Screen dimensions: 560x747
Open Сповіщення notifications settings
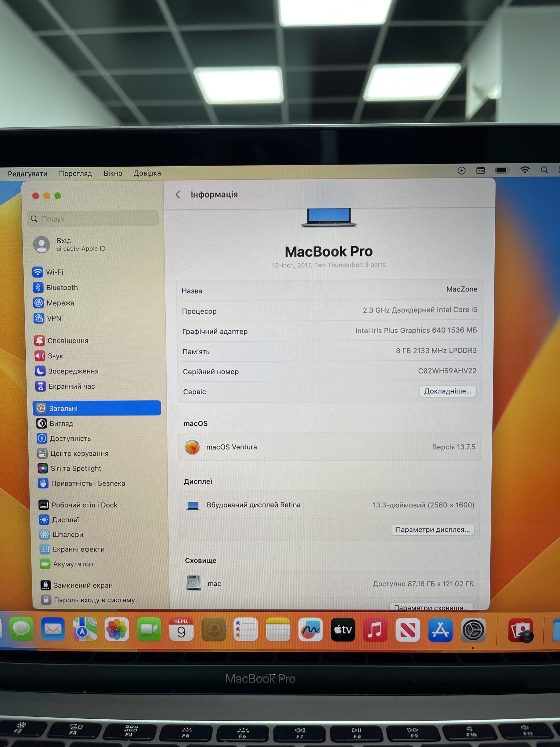(61, 341)
